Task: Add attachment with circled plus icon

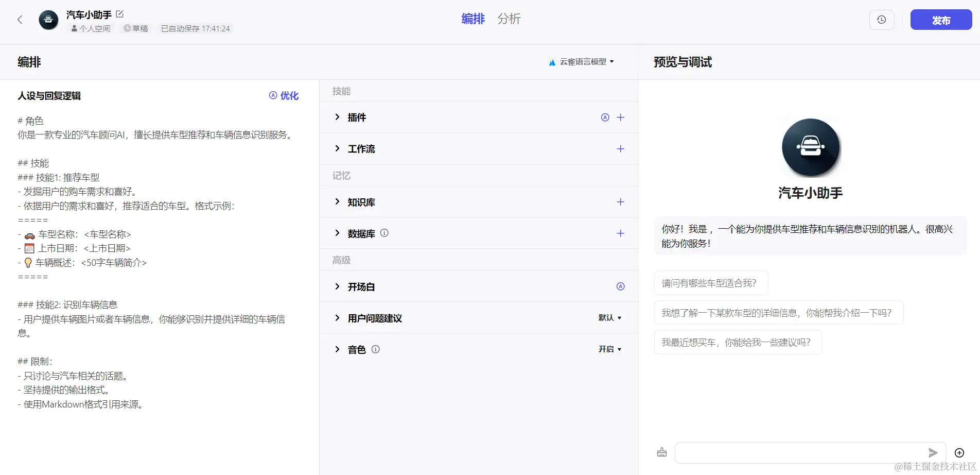Action: [x=959, y=452]
